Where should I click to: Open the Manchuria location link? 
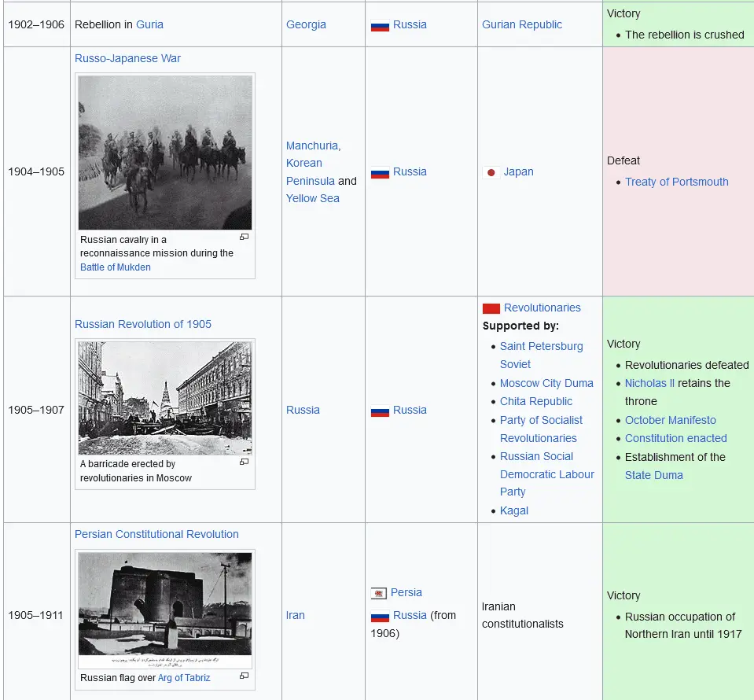pos(312,146)
